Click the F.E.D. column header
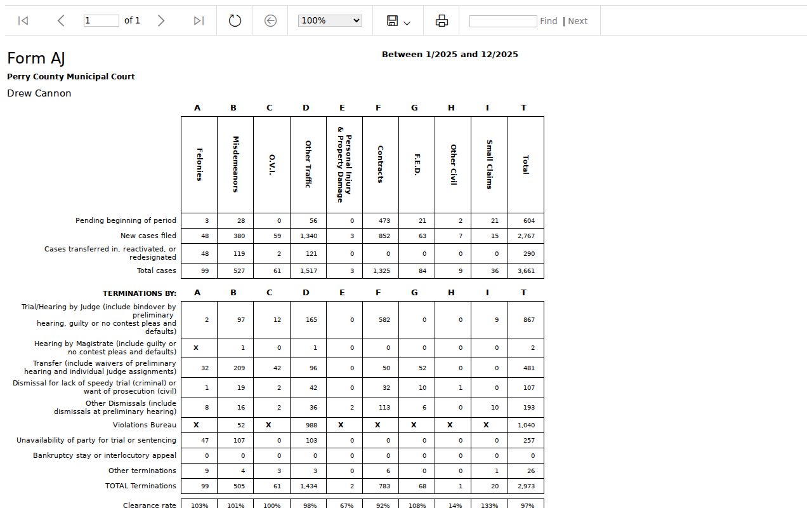 click(417, 165)
